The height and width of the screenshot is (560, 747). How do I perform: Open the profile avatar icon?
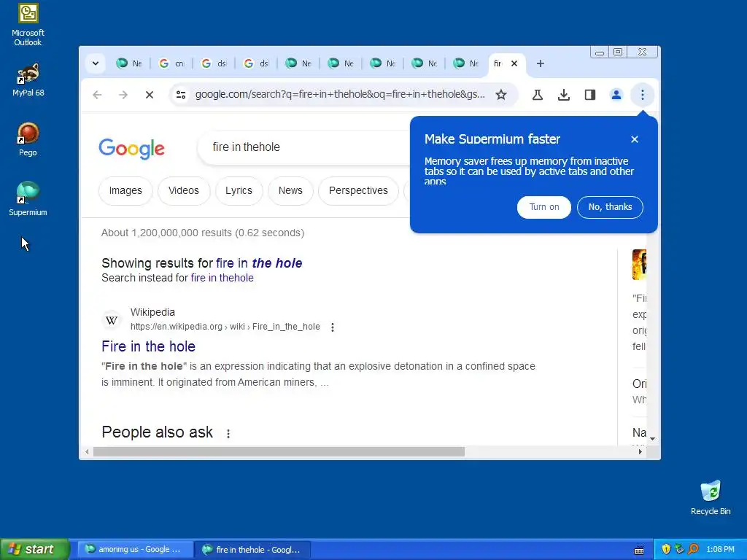point(616,95)
